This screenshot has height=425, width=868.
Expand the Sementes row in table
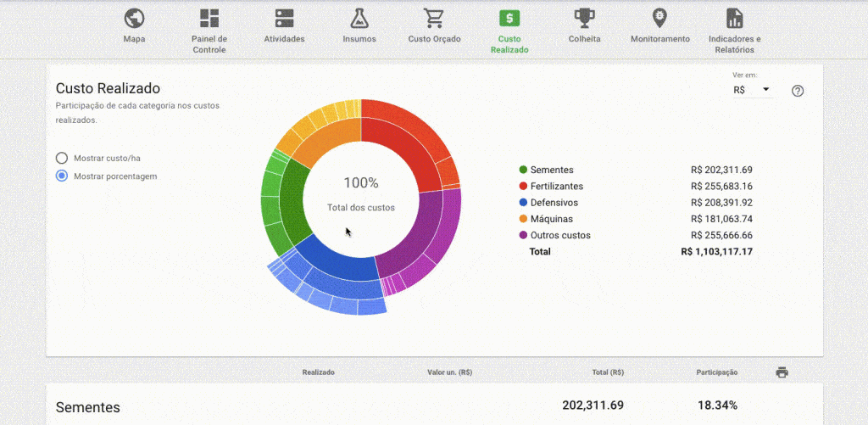(x=88, y=407)
